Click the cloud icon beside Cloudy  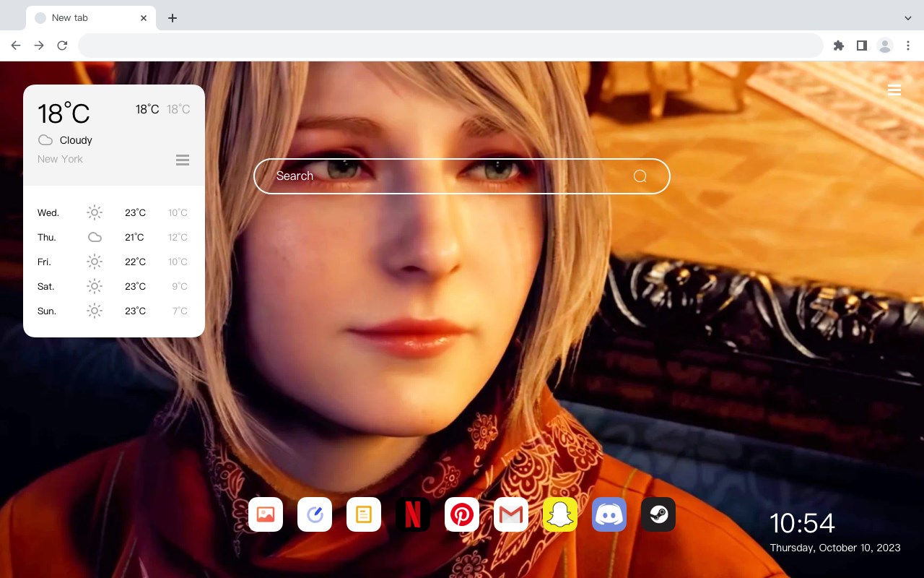[45, 140]
